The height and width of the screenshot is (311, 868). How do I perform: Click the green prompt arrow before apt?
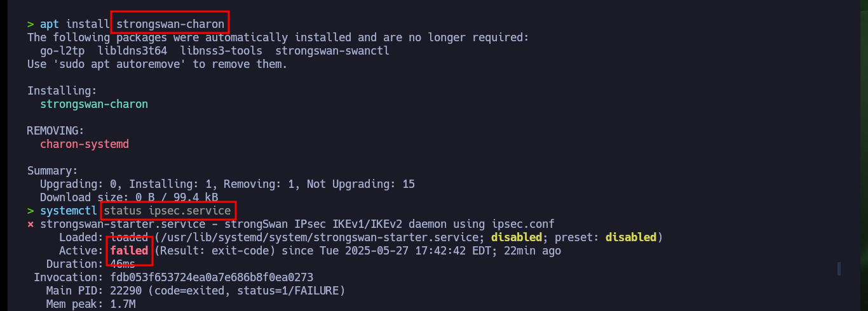tap(31, 24)
